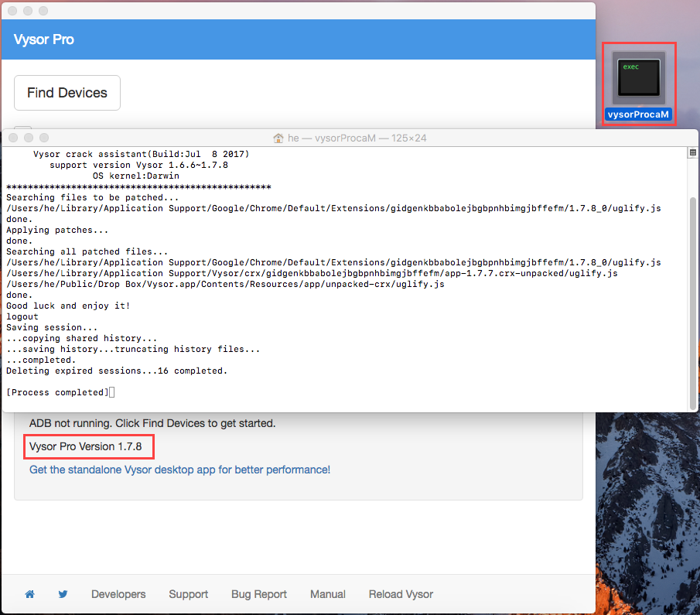
Task: Click the standalone Vysor desktop app link
Action: pos(179,470)
